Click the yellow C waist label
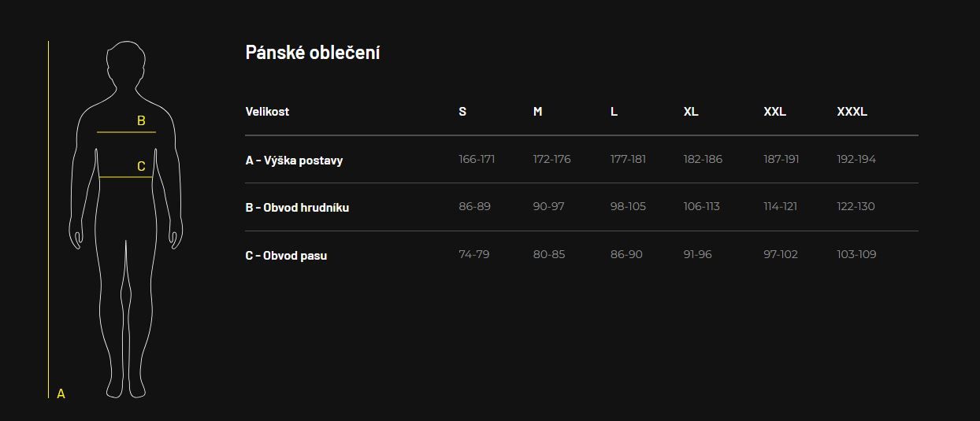980x421 pixels. [141, 166]
